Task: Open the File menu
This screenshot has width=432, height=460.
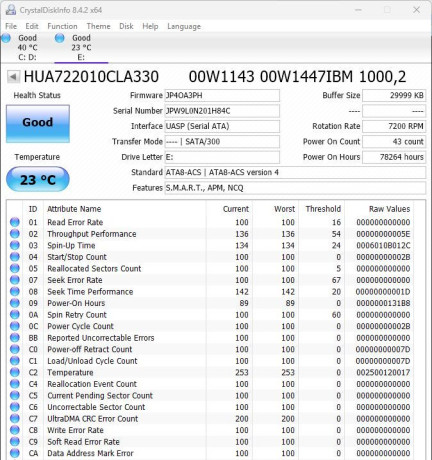Action: pyautogui.click(x=11, y=26)
